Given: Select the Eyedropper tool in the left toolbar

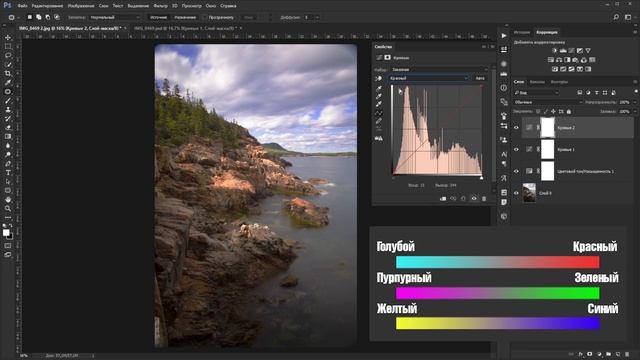Looking at the screenshot, I should point(8,82).
